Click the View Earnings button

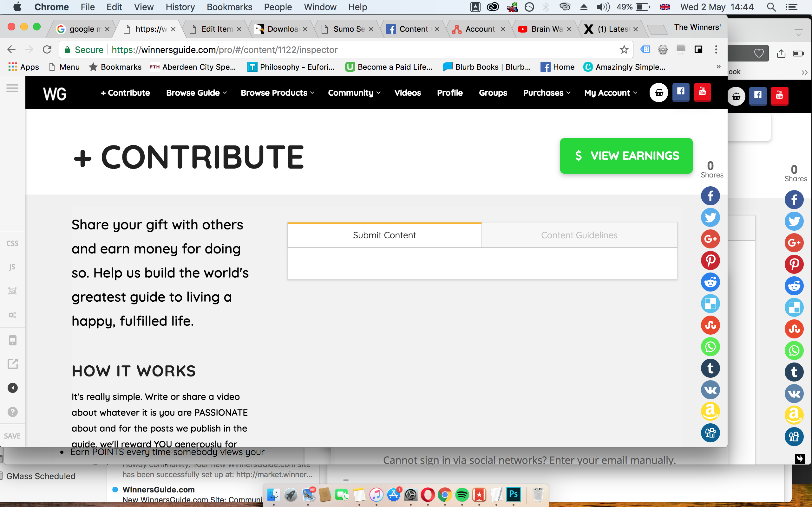coord(626,156)
